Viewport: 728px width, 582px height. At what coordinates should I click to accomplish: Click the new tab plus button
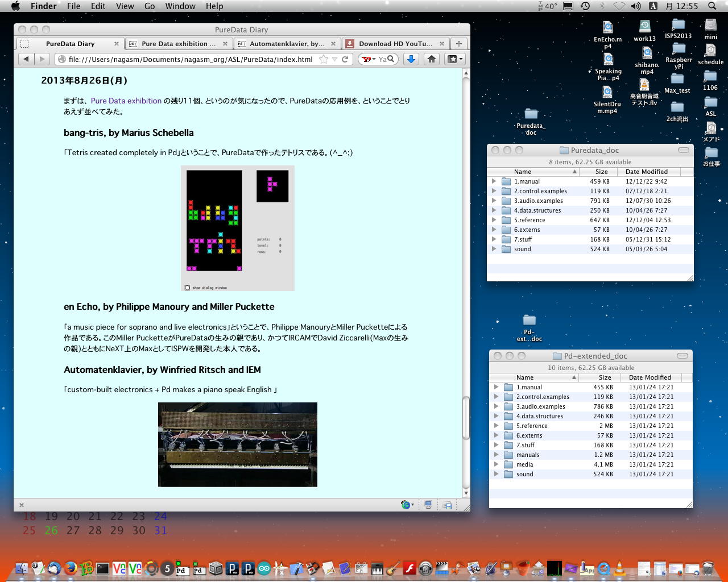(x=459, y=44)
